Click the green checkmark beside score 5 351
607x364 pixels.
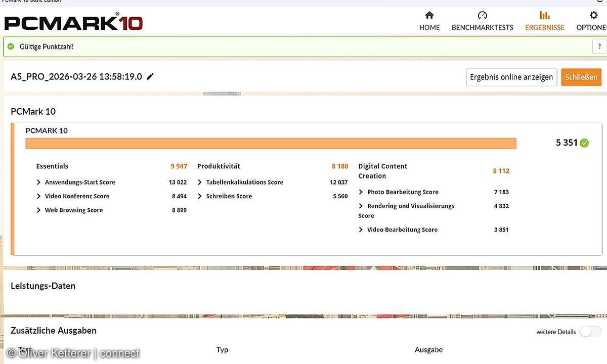pos(584,143)
